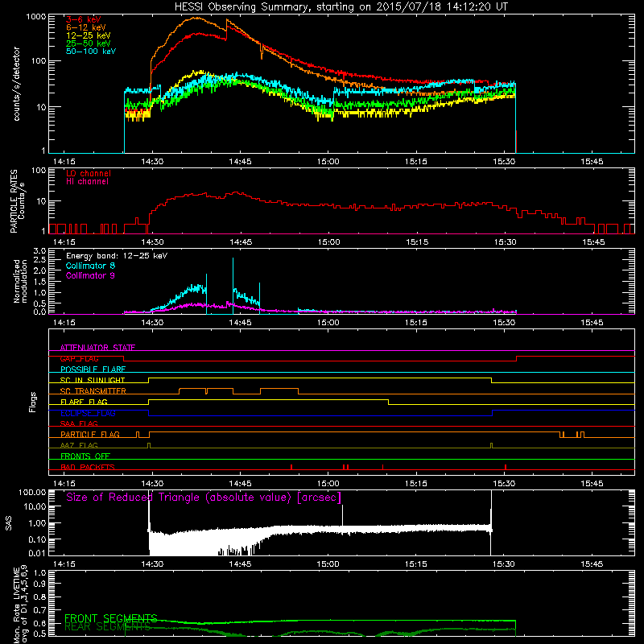This screenshot has width=644, height=644.
Task: Click 14:45 time label under modulation panel
Action: (x=240, y=323)
